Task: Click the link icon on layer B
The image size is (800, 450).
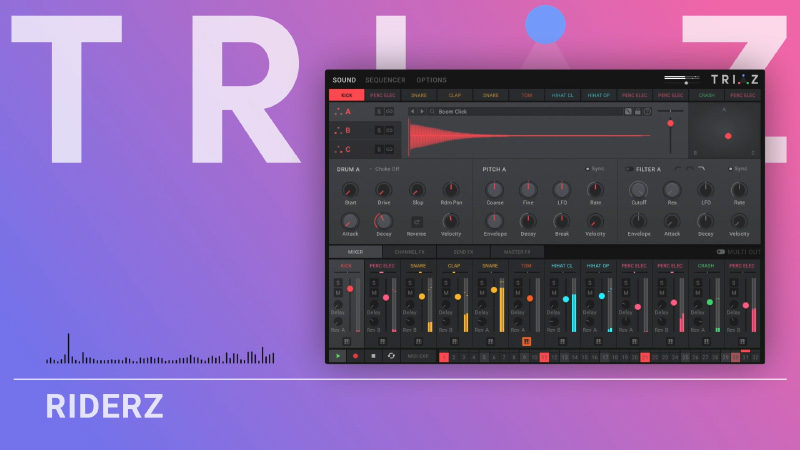Action: (389, 131)
